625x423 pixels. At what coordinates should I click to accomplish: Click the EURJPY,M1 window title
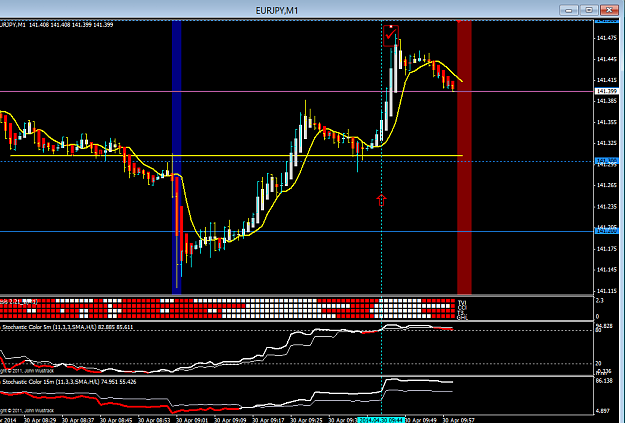click(x=277, y=11)
